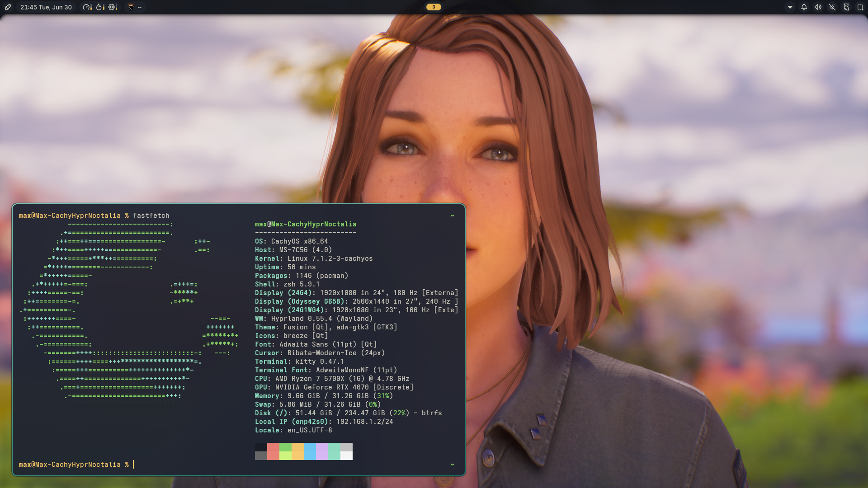The image size is (868, 488).
Task: Click the light blue color block in fastfetch palette
Action: (310, 451)
